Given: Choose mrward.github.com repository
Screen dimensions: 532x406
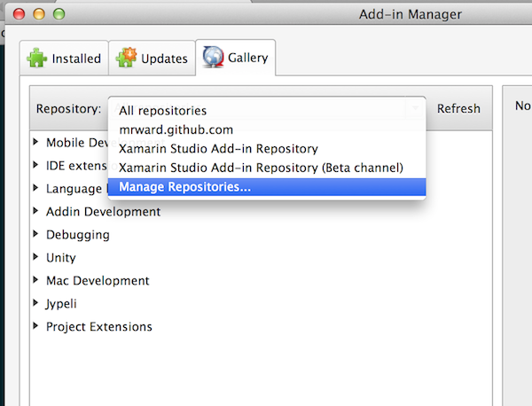Looking at the screenshot, I should (267, 129).
